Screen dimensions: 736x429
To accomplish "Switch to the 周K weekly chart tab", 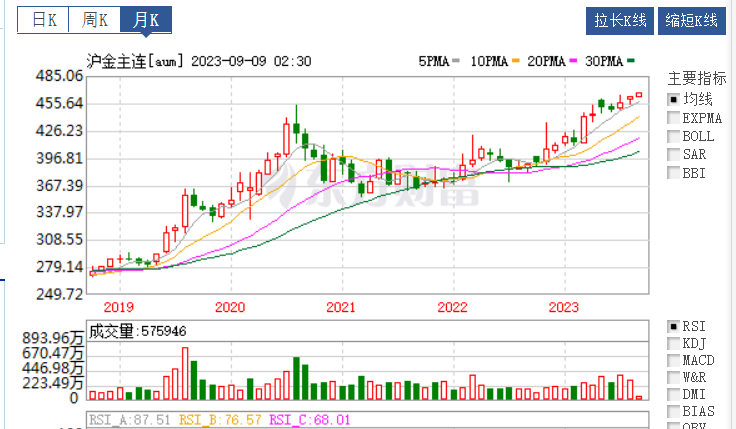I will [95, 20].
